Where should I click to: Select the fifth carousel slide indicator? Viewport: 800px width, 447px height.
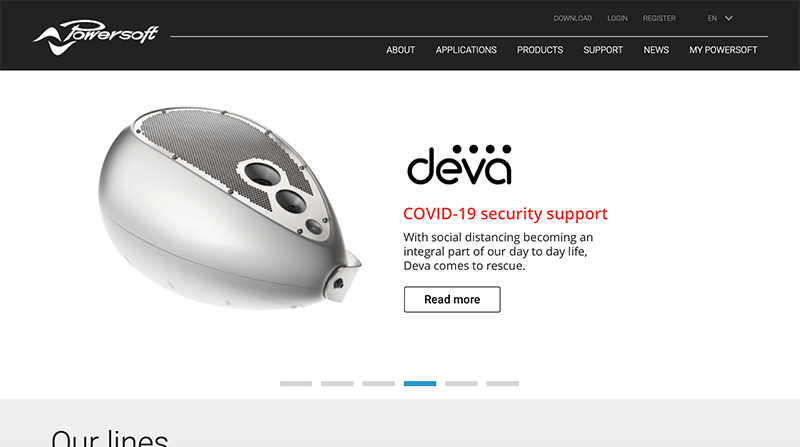tap(461, 383)
